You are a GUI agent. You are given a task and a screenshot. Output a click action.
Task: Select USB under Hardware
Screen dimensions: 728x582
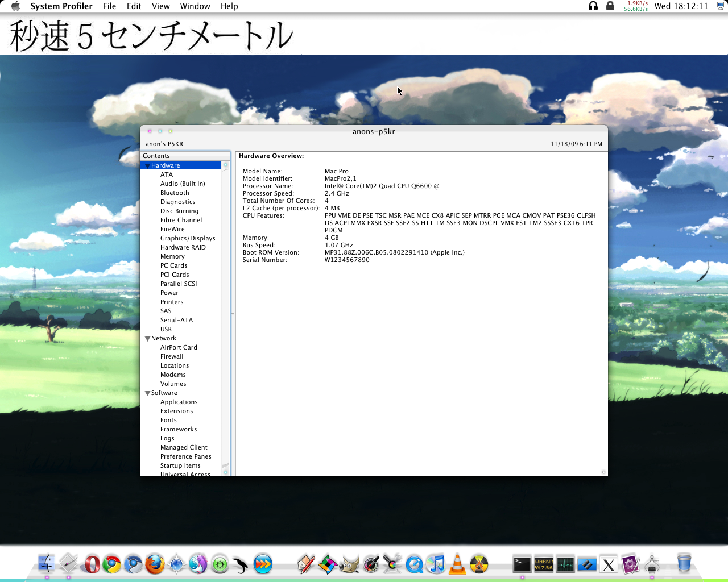click(x=166, y=329)
